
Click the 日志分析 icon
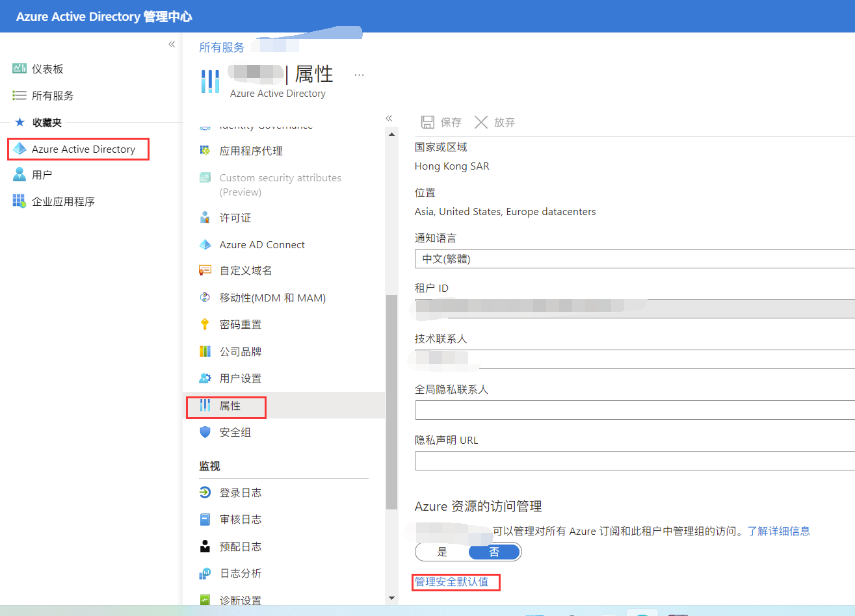[205, 573]
